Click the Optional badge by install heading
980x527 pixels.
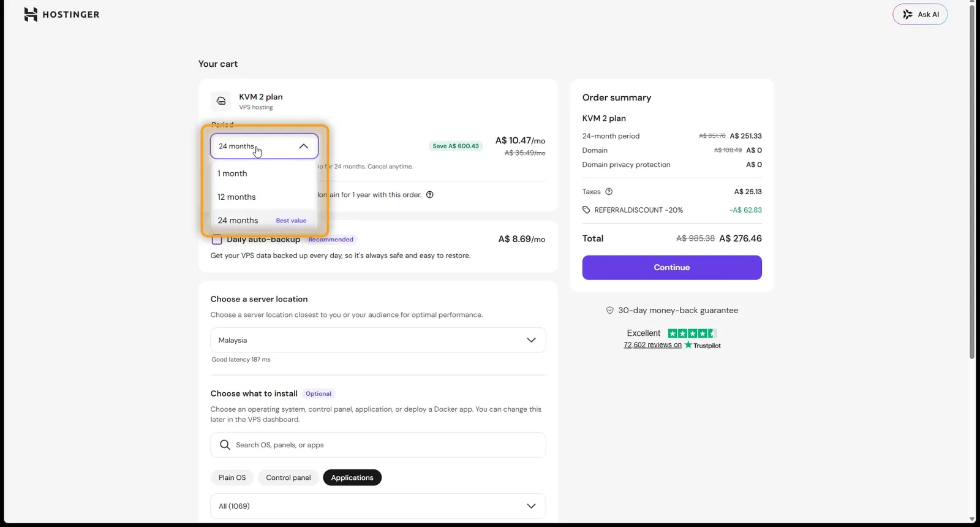[x=318, y=394]
